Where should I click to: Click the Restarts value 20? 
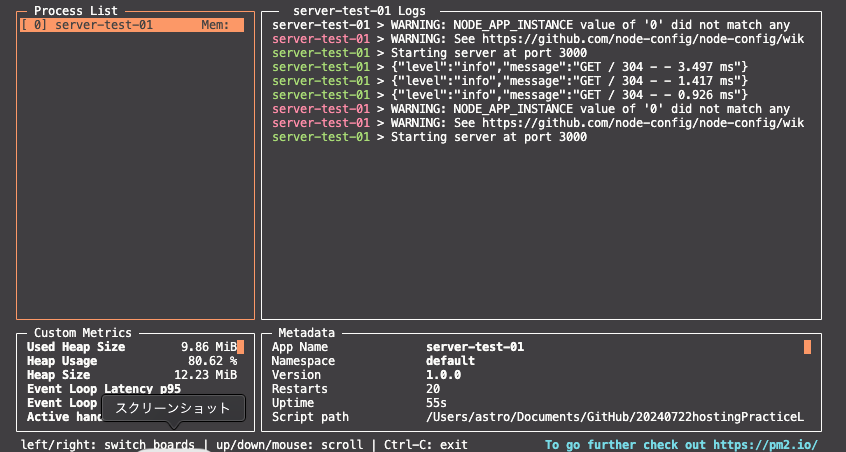pos(433,389)
